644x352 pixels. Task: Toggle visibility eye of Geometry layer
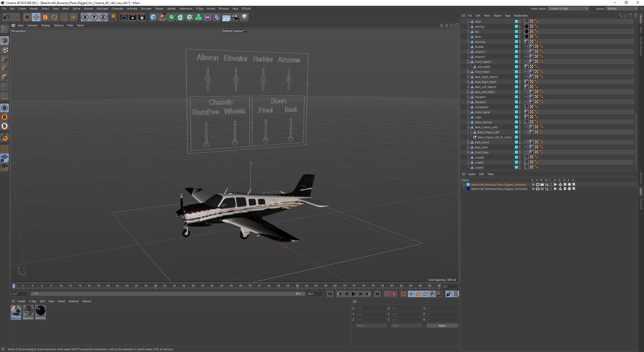(x=537, y=185)
